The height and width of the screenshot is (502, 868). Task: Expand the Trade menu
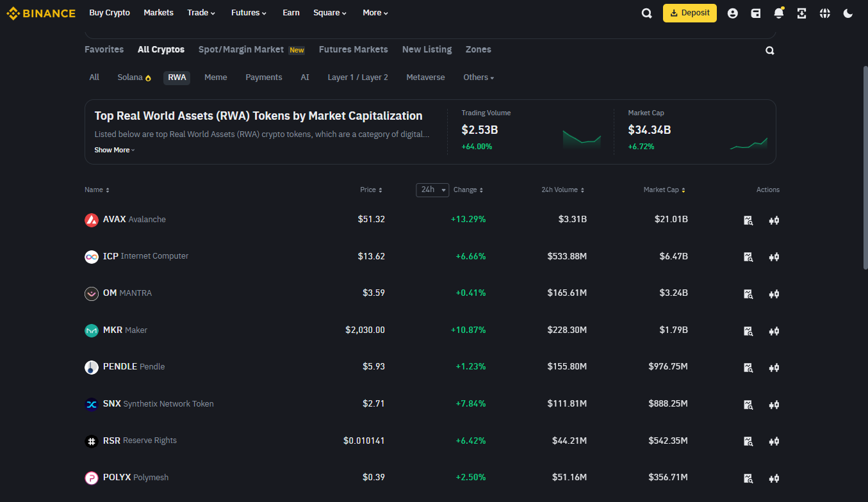(201, 13)
